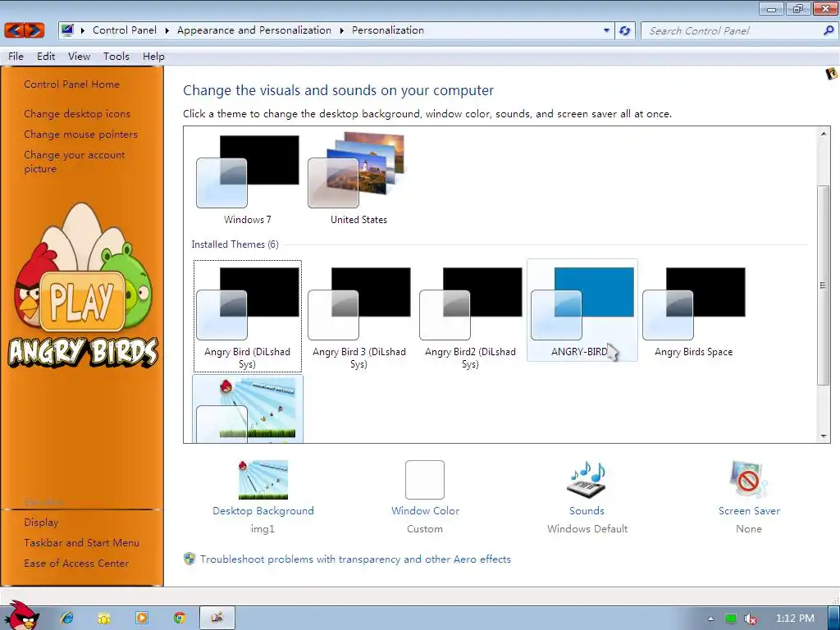840x630 pixels.
Task: Click the theme list scrollbar thumb
Action: point(824,285)
